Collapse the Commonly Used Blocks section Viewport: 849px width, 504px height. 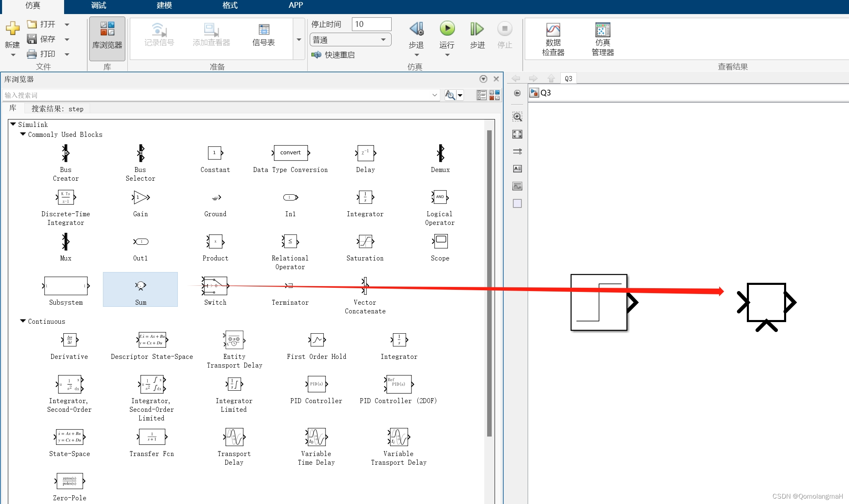23,134
